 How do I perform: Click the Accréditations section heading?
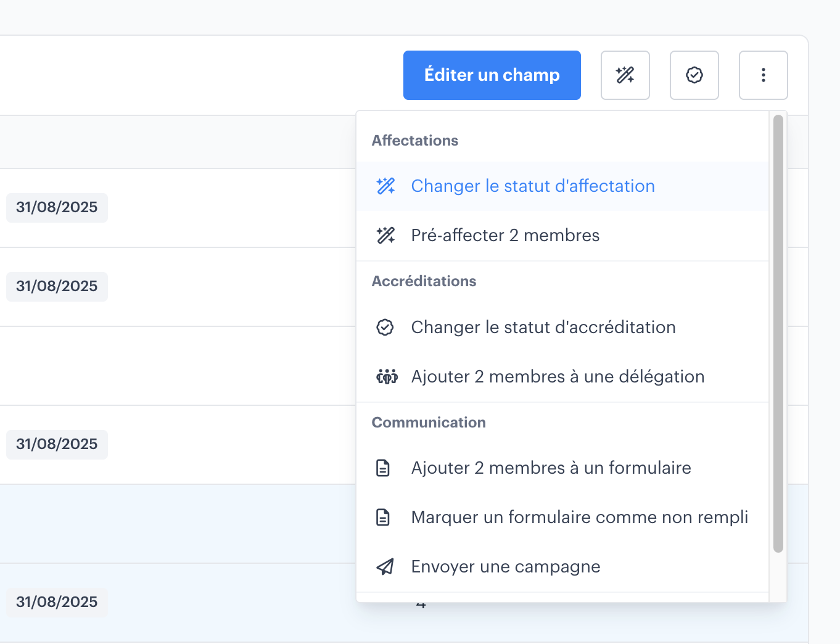click(x=424, y=281)
